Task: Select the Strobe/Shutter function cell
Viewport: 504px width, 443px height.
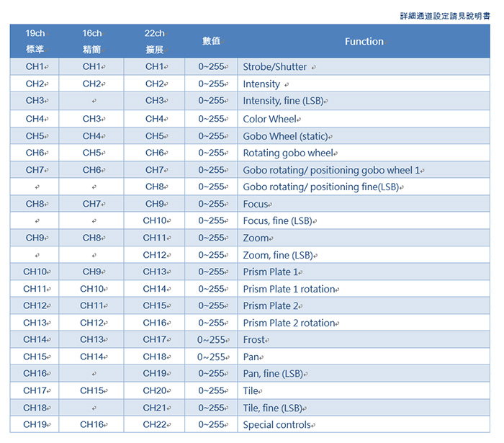Action: (275, 67)
